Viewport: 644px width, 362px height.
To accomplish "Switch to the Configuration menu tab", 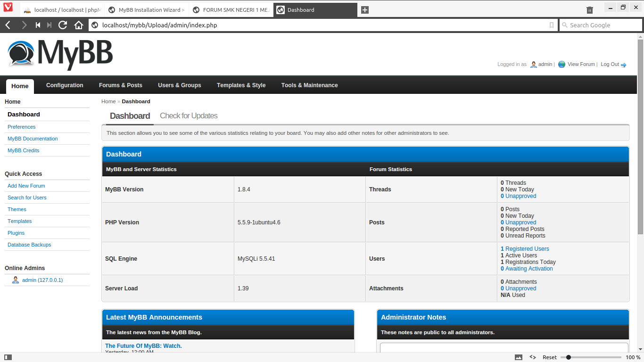I will pyautogui.click(x=65, y=85).
